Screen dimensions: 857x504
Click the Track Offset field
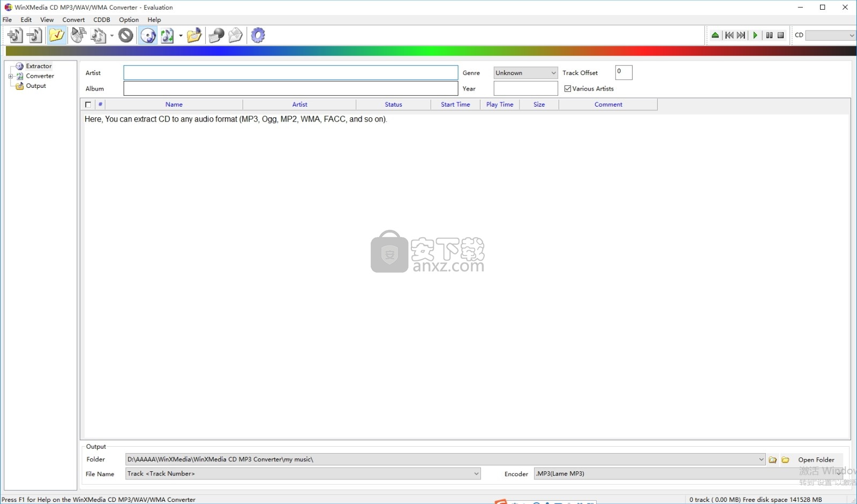(624, 72)
